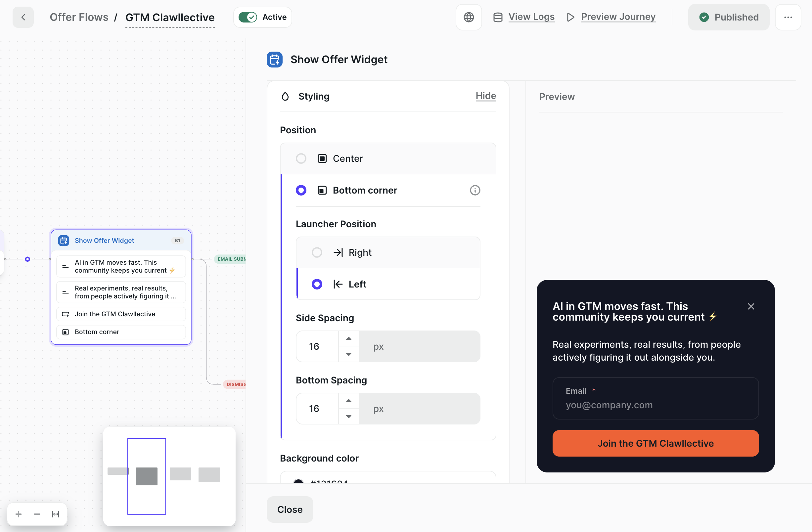
Task: Zoom in on the canvas with plus icon
Action: [19, 513]
